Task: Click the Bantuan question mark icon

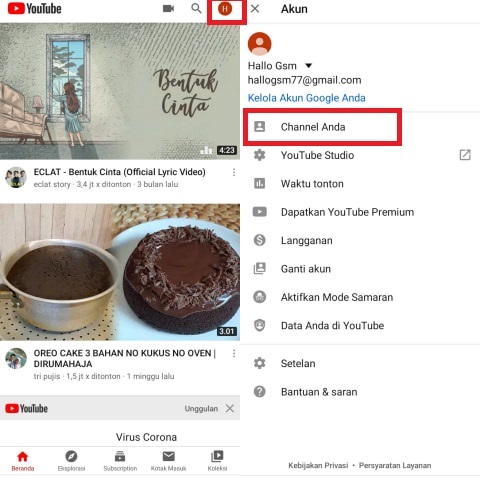Action: click(x=259, y=391)
